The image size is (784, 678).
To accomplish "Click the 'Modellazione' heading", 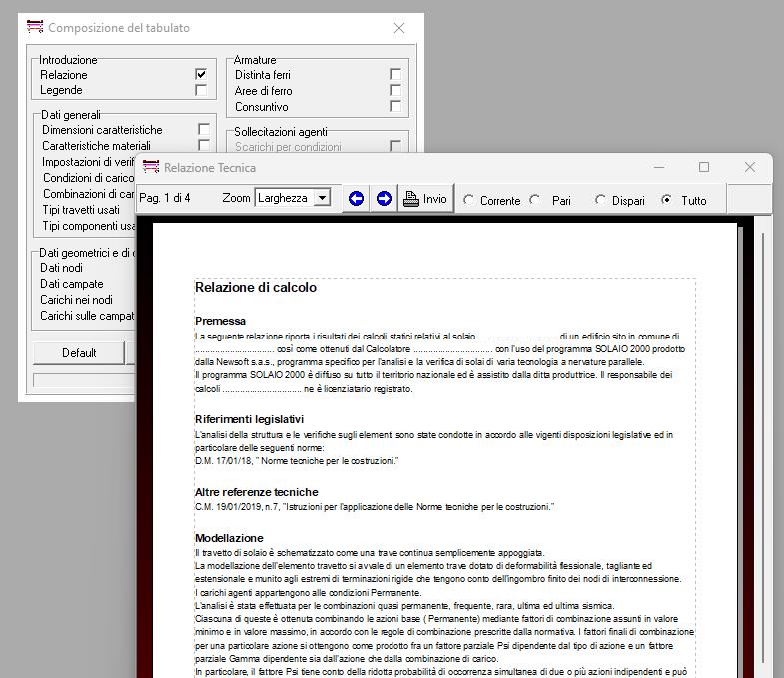I will tap(229, 538).
